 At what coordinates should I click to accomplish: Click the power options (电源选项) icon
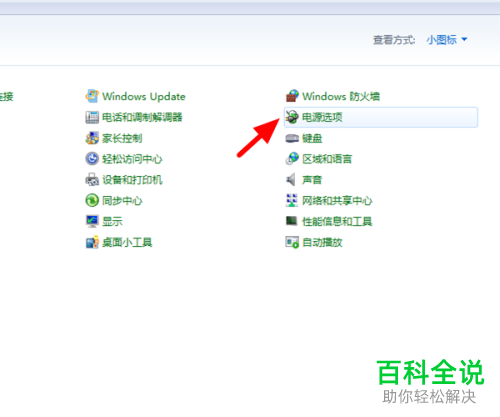pos(292,117)
